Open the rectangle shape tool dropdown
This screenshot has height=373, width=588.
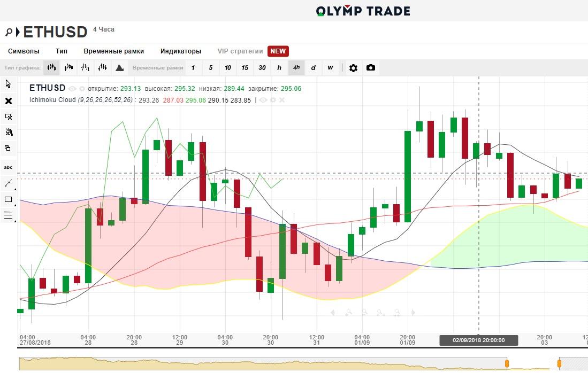(x=8, y=200)
